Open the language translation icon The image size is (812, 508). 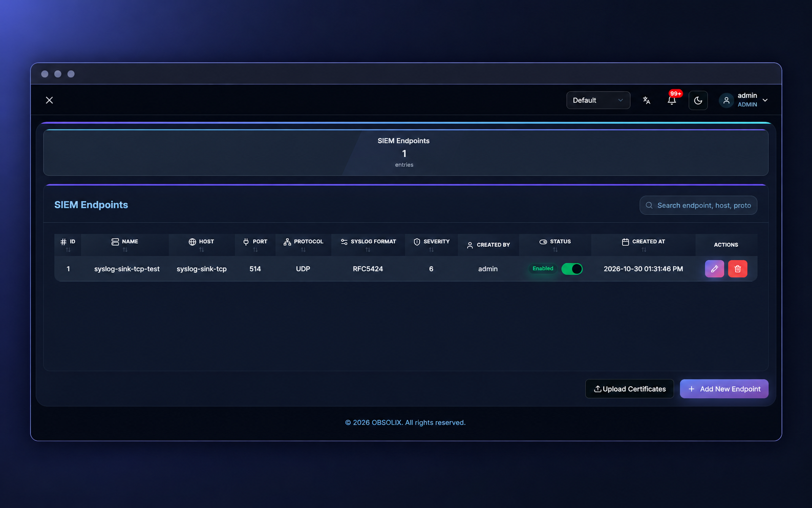point(647,100)
